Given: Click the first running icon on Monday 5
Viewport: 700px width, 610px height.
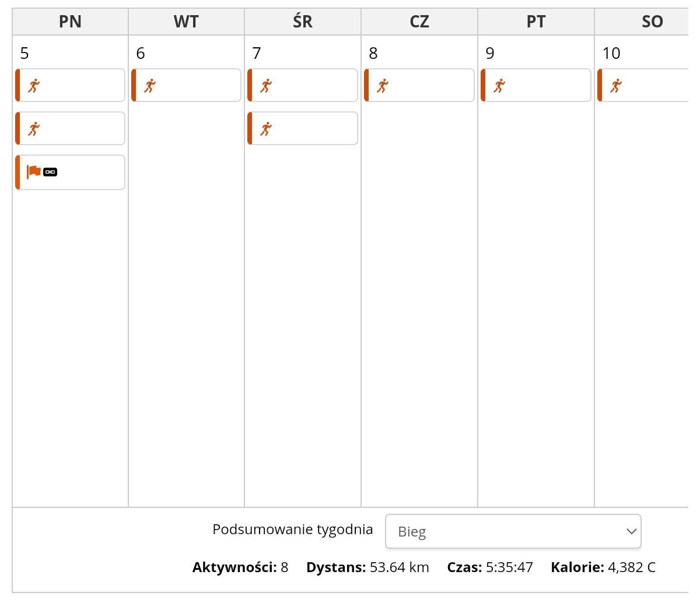Looking at the screenshot, I should coord(34,86).
